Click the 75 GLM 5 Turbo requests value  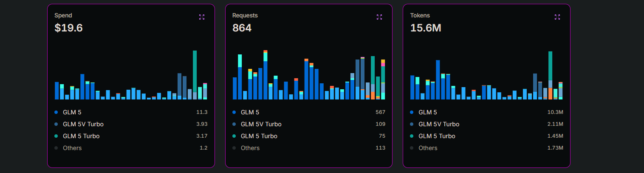(x=382, y=136)
